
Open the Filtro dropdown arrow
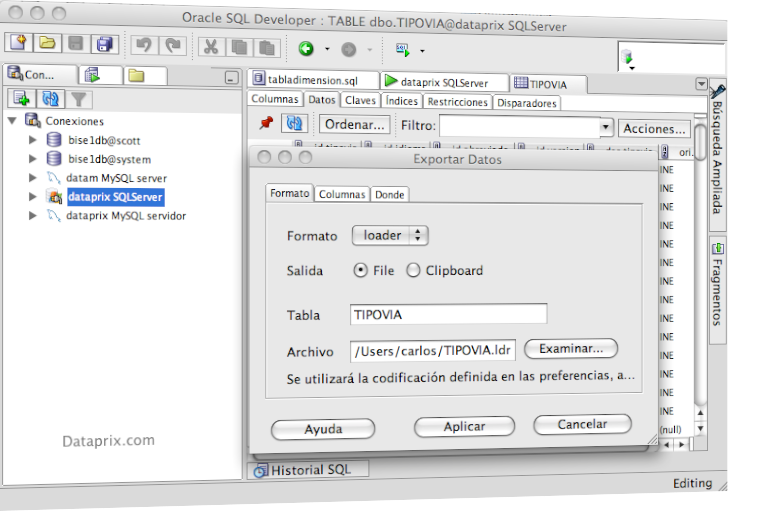click(605, 127)
